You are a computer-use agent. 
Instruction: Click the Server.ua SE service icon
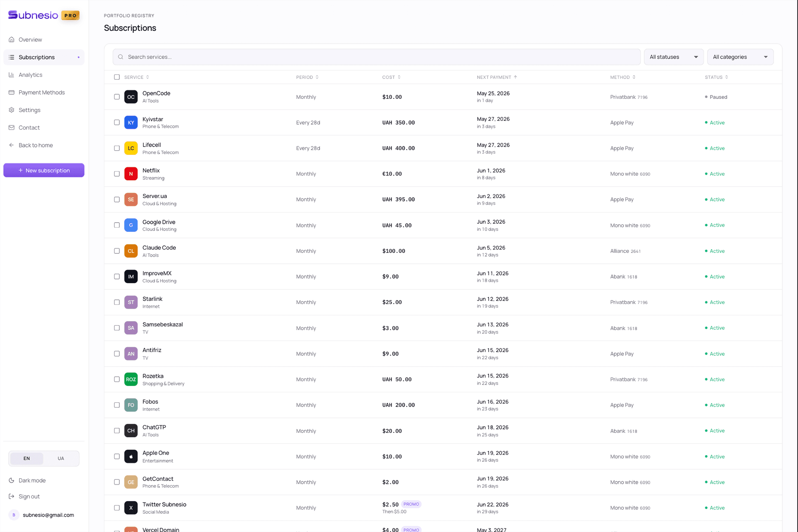click(131, 199)
